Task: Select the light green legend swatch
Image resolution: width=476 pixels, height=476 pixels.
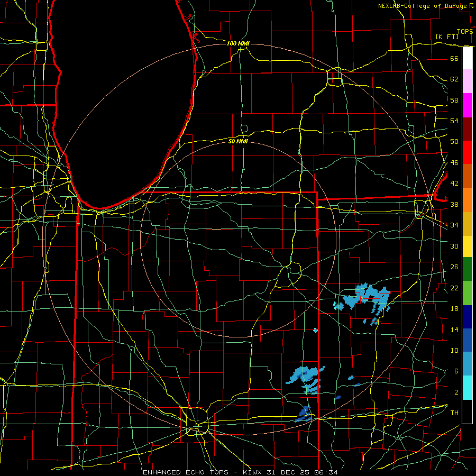Action: pos(467,293)
